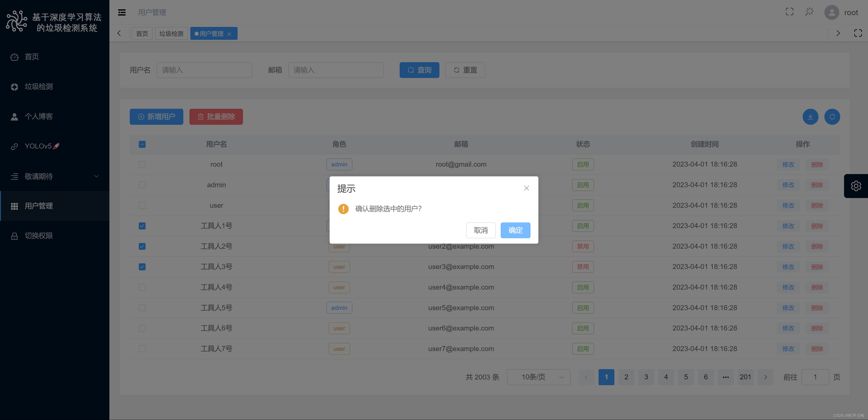Open 切换权限 in the sidebar
The image size is (868, 420).
click(54, 236)
